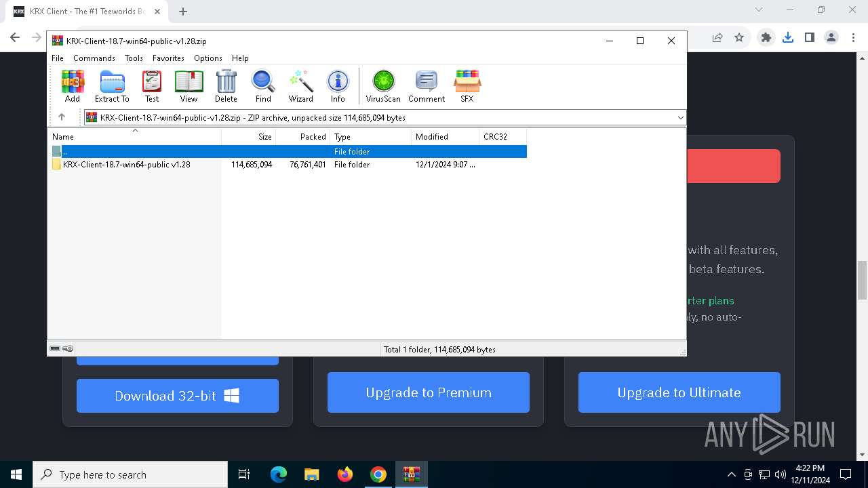
Task: Sort by Type column header
Action: click(x=371, y=136)
